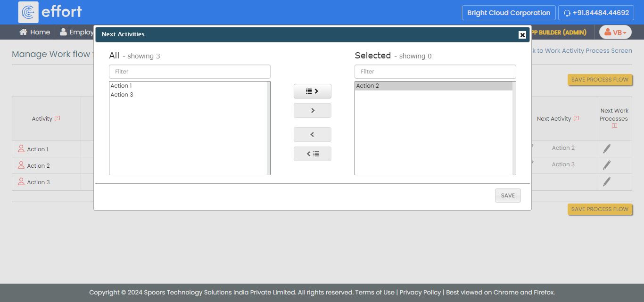This screenshot has height=302, width=644.
Task: Select Action 3 in the All list
Action: (122, 95)
